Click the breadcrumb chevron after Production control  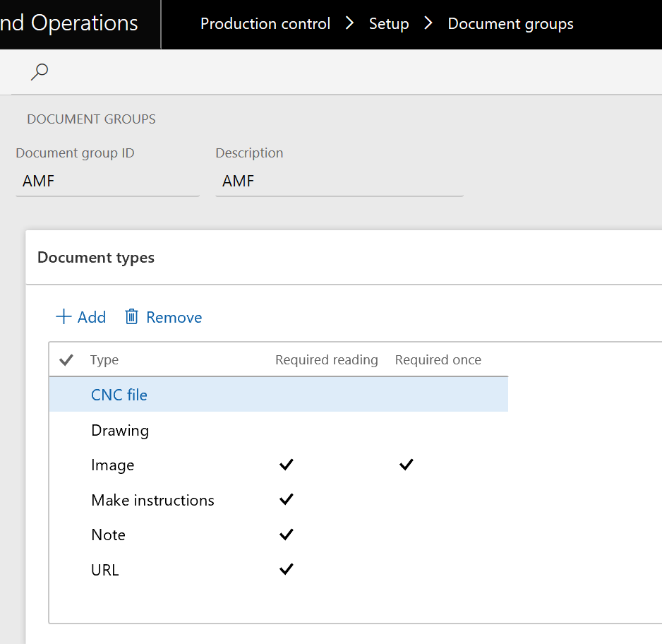pos(349,23)
